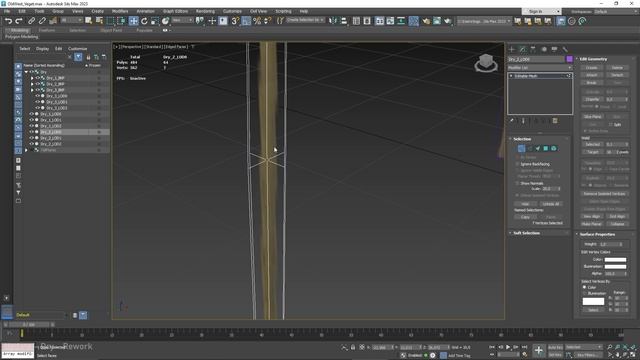640x360 pixels.
Task: Open Scene Explorer Display menu
Action: (42, 49)
